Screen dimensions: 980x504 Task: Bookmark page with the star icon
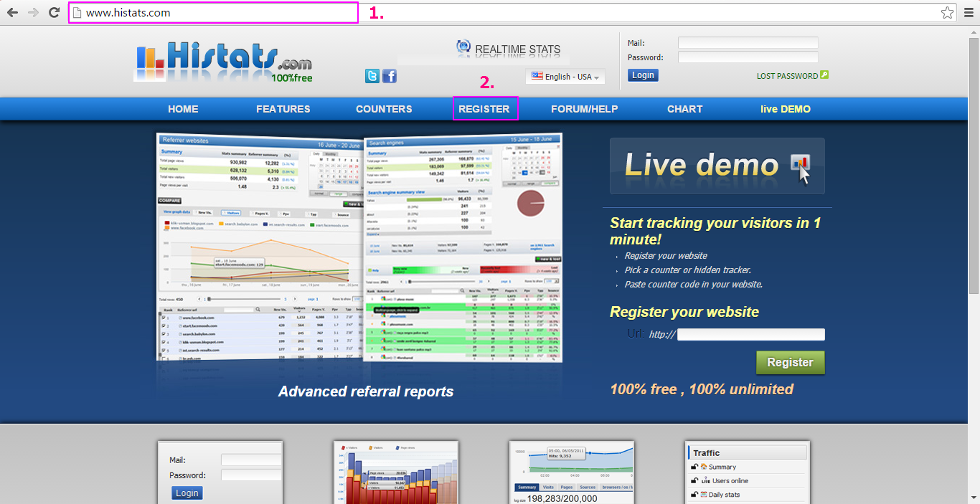coord(947,12)
